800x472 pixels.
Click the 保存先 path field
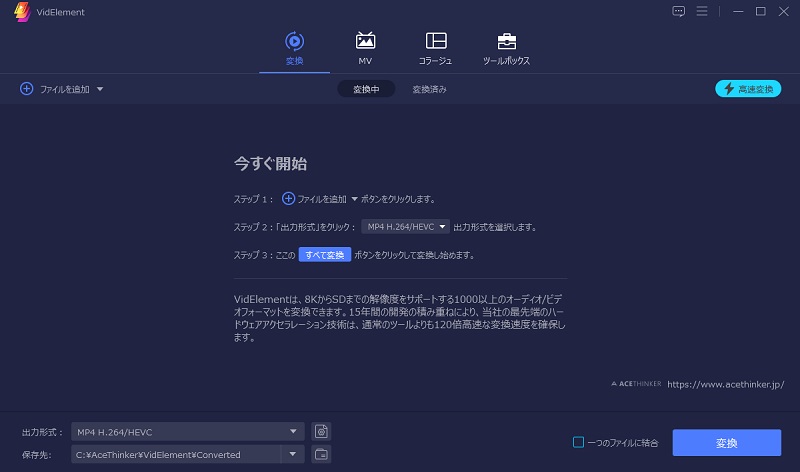pos(176,454)
